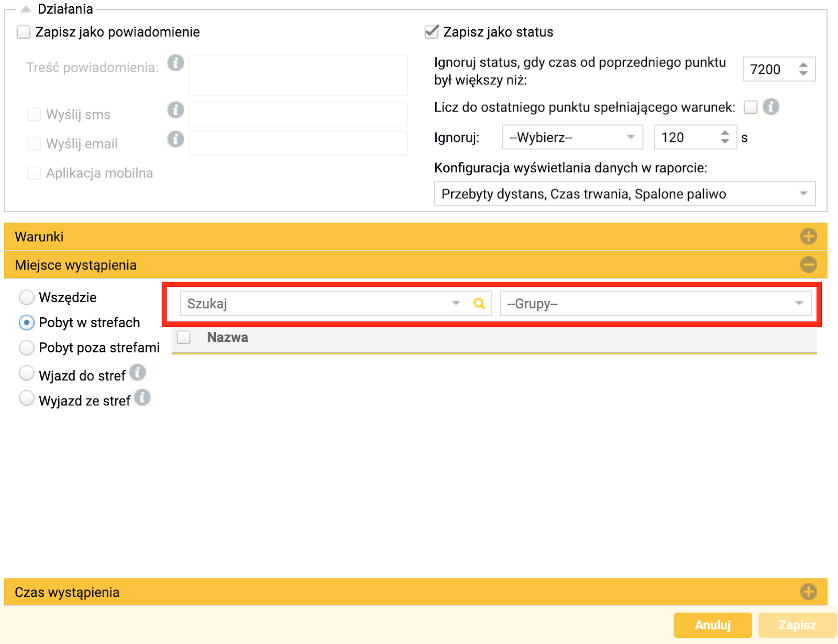Viewport: 838px width, 644px height.
Task: Uncheck Zapisz jako status
Action: point(432,32)
